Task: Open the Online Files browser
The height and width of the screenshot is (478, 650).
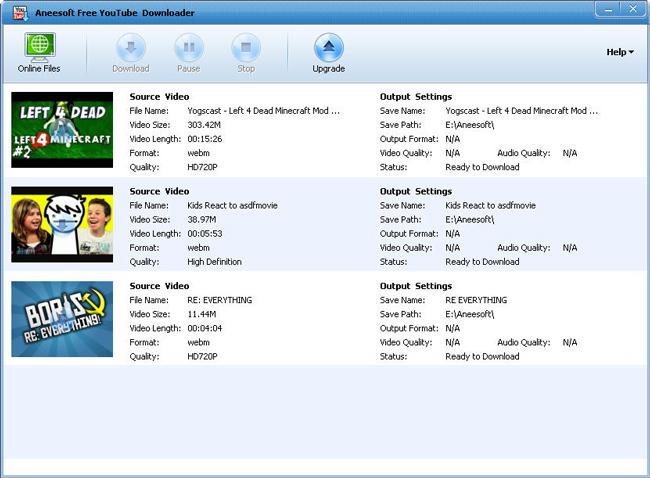Action: (x=39, y=53)
